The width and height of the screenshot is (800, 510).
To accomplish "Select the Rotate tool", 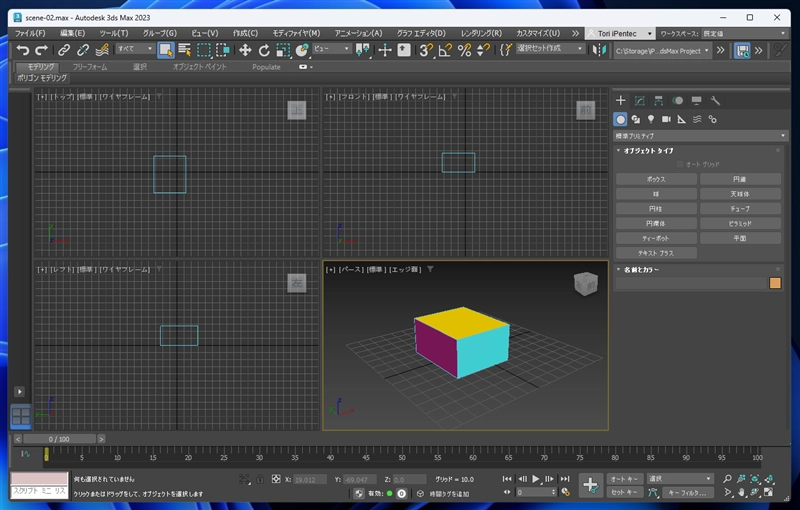I will pyautogui.click(x=264, y=50).
